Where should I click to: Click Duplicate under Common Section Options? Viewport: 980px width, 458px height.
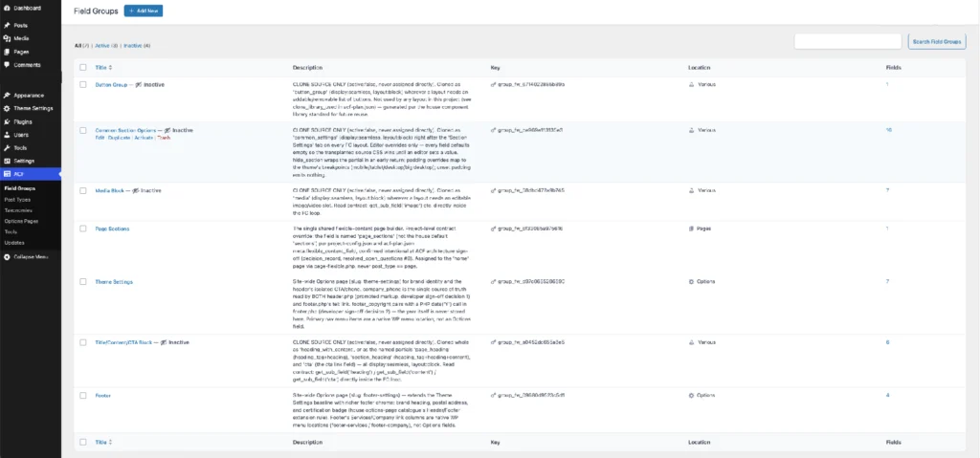coord(119,138)
